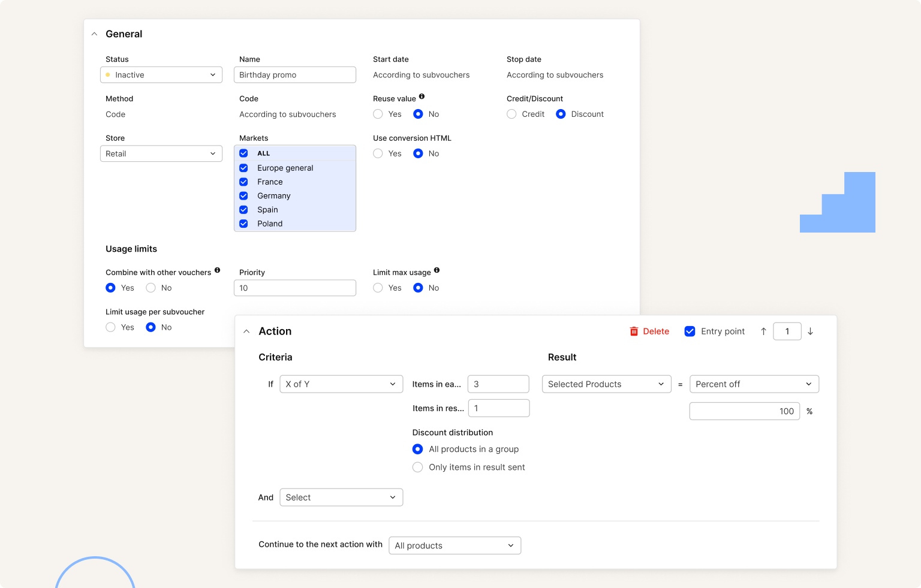This screenshot has width=921, height=588.
Task: Expand the Percent off result dropdown
Action: point(754,384)
